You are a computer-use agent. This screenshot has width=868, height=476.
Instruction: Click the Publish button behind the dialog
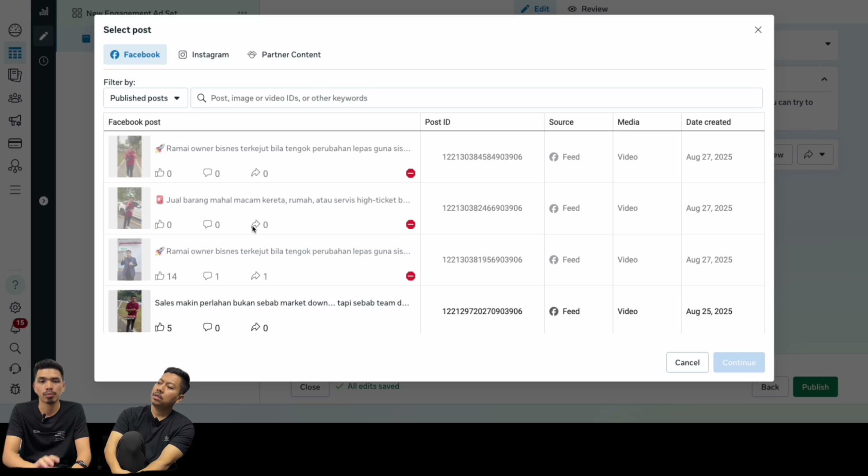click(815, 387)
